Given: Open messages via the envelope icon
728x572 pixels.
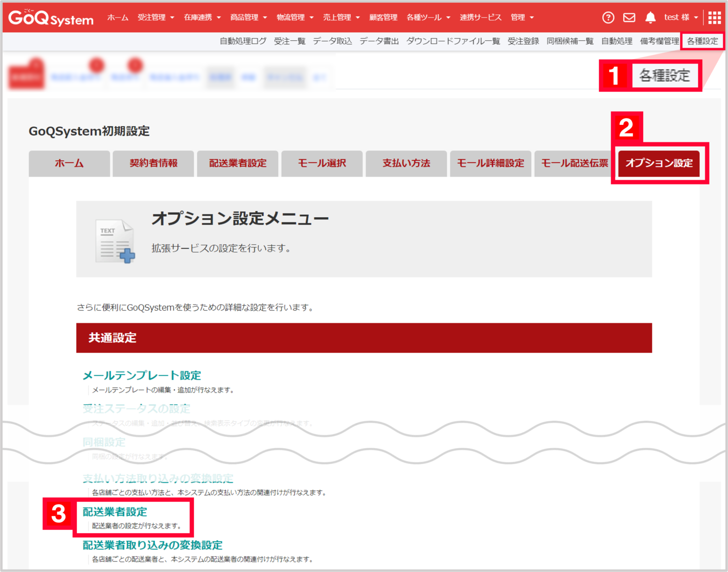Looking at the screenshot, I should pyautogui.click(x=629, y=17).
